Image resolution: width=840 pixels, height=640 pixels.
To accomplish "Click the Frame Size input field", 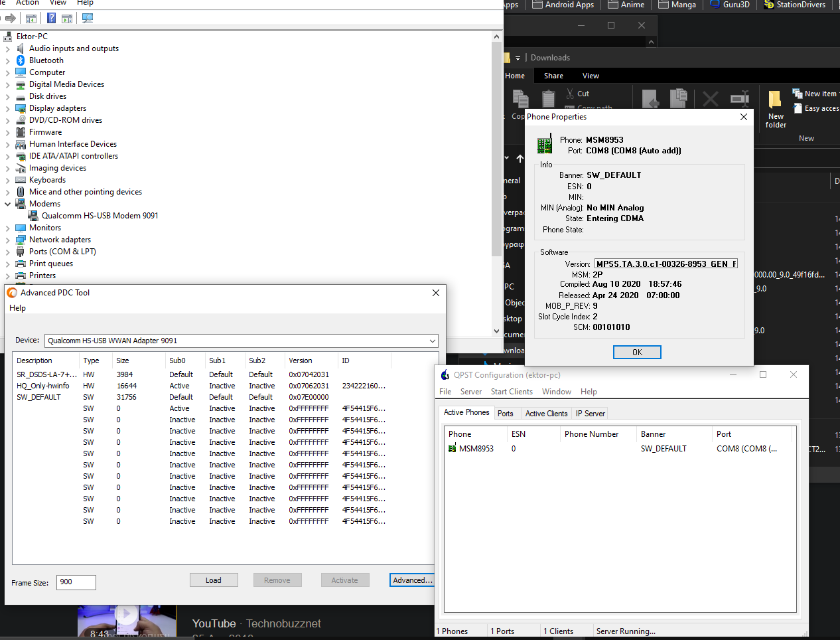I will 76,582.
